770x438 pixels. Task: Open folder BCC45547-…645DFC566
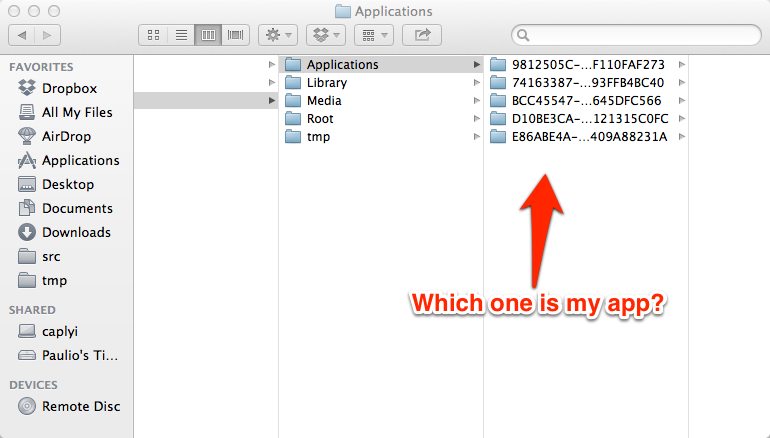click(586, 101)
